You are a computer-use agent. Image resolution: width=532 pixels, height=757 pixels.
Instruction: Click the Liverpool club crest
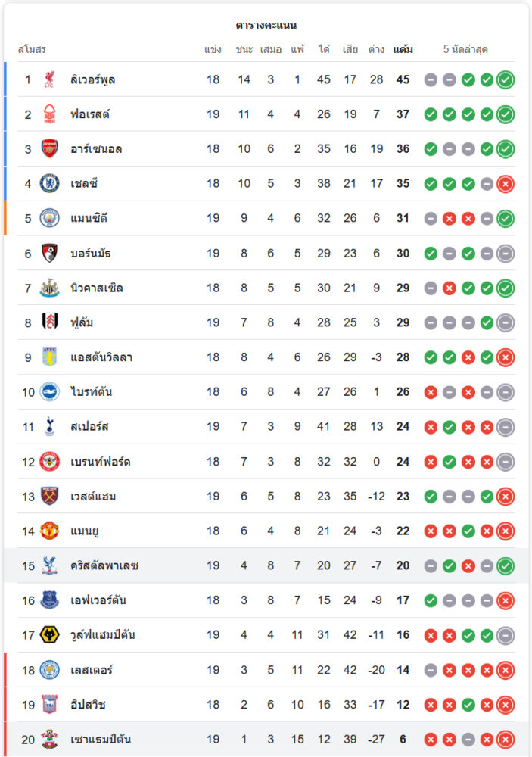coord(49,79)
